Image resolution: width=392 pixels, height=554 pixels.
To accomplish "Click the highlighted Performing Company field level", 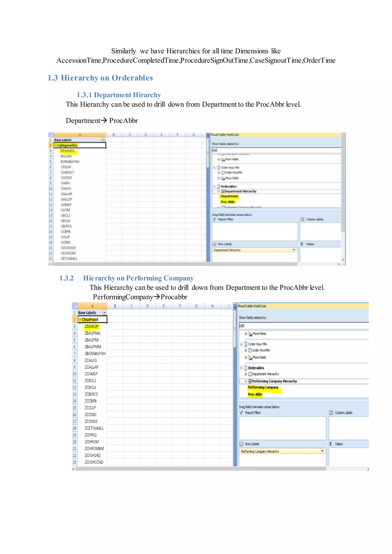I will (x=263, y=387).
